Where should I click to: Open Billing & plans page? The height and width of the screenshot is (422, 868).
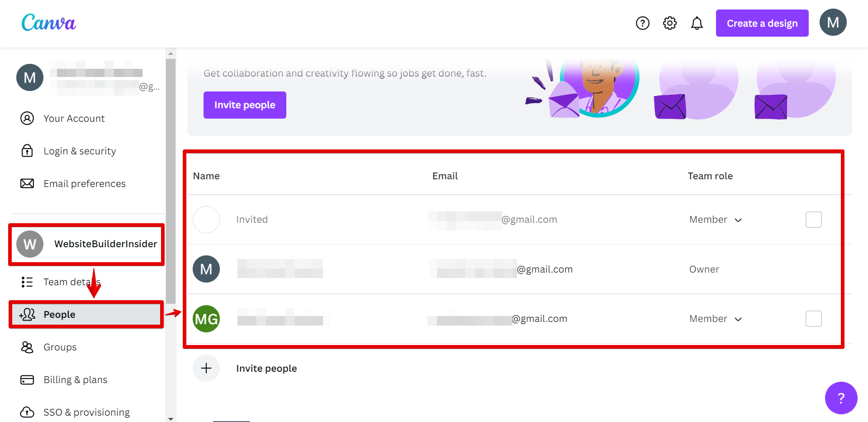pos(75,380)
